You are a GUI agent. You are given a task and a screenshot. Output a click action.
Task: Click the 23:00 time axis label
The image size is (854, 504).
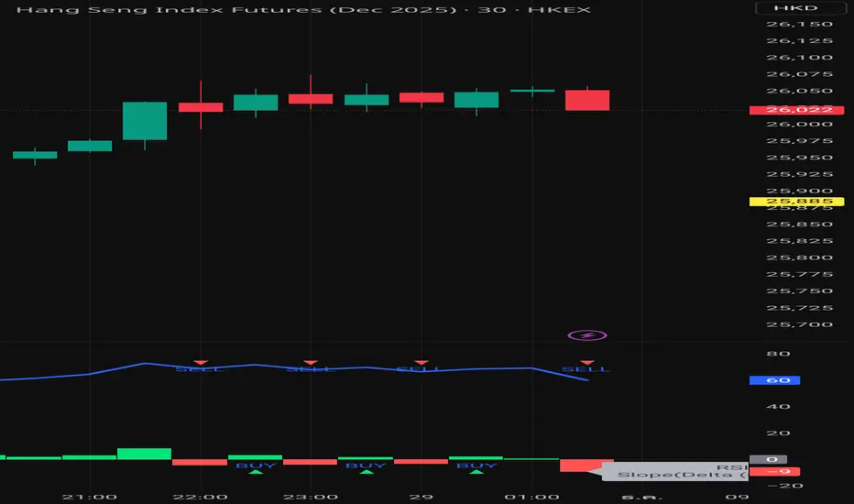pos(311,497)
